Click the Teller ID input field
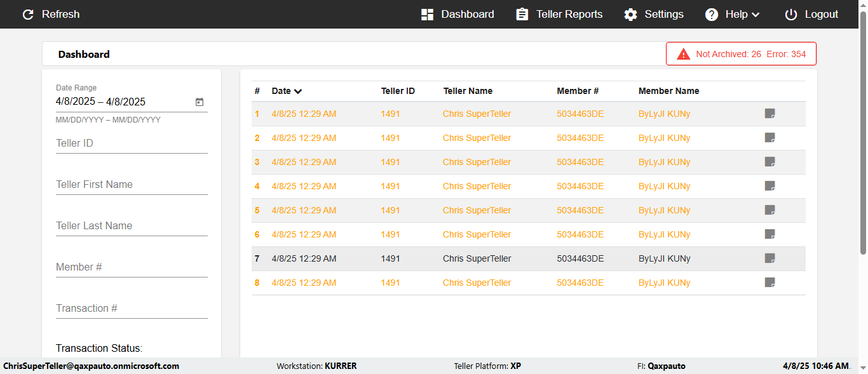The image size is (868, 374). [x=132, y=144]
